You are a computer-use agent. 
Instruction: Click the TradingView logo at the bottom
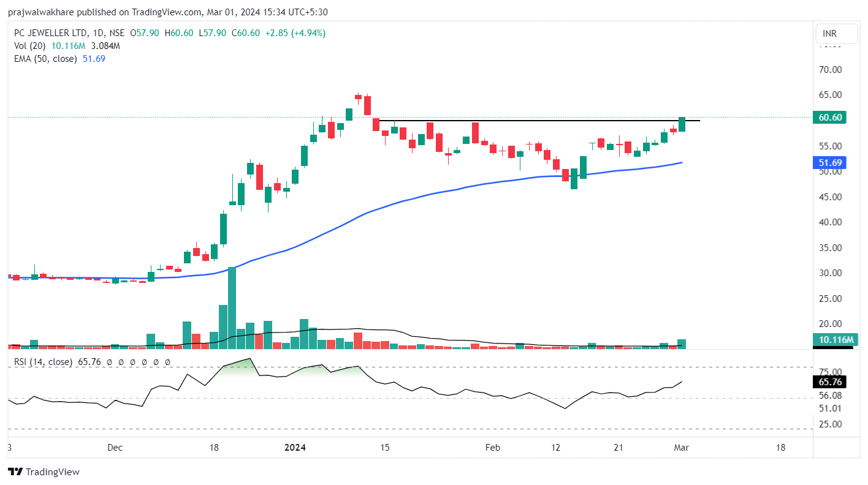44,472
